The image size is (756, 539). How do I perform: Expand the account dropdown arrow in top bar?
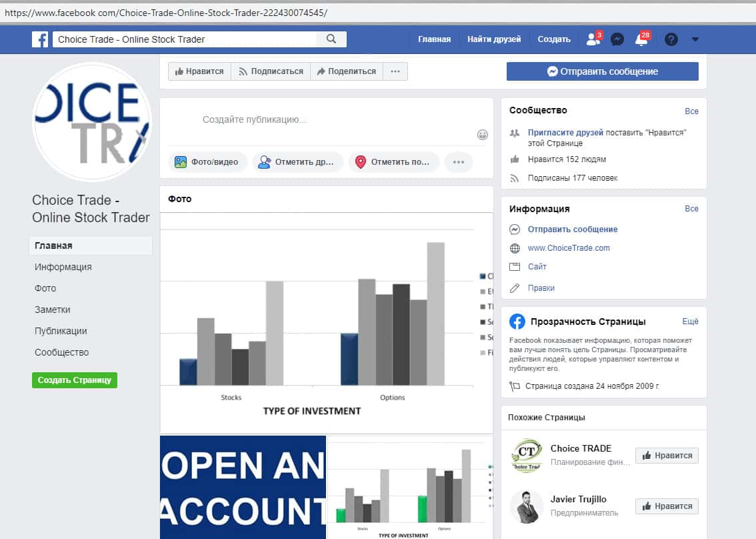pos(695,39)
